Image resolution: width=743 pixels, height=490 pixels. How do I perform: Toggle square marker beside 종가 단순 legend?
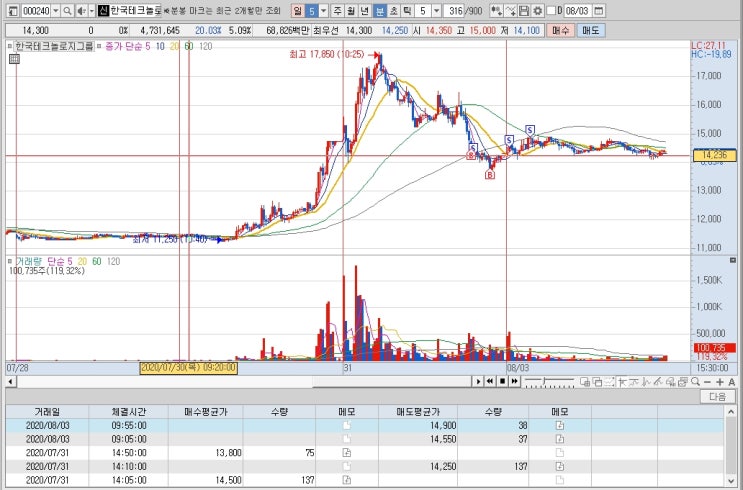coord(100,46)
